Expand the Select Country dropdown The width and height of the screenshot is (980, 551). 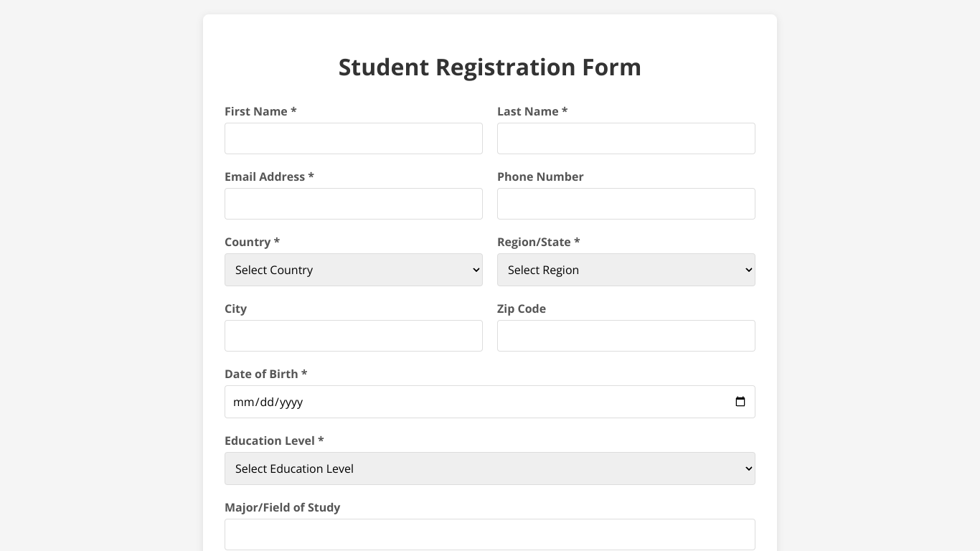[x=353, y=270]
